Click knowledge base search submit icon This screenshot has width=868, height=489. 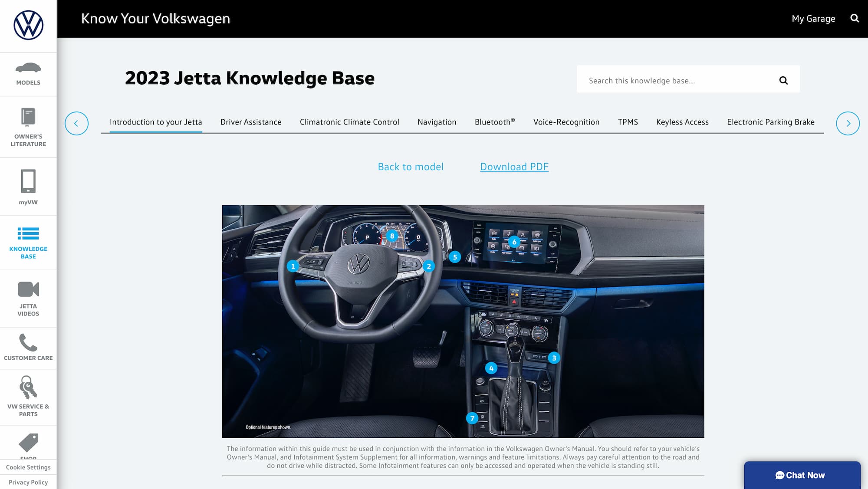[x=783, y=80]
